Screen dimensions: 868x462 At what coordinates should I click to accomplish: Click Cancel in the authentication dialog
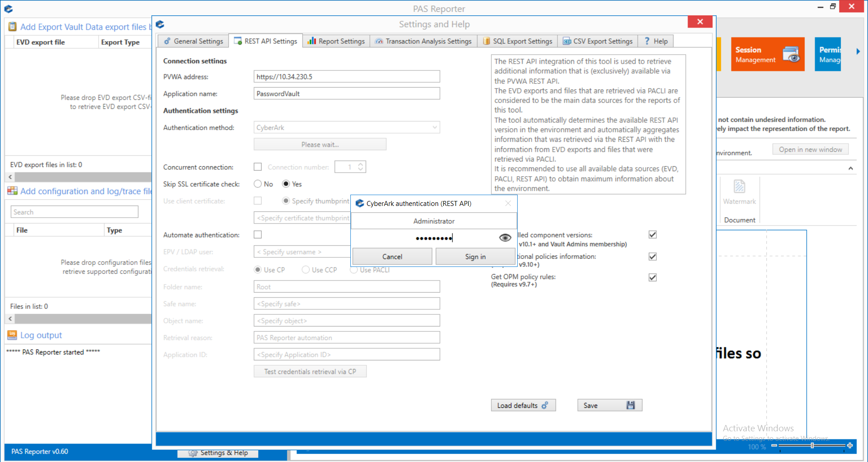392,257
